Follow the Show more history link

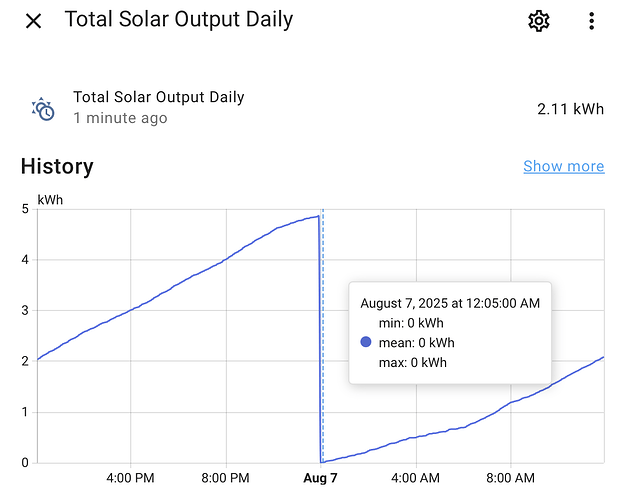[564, 166]
